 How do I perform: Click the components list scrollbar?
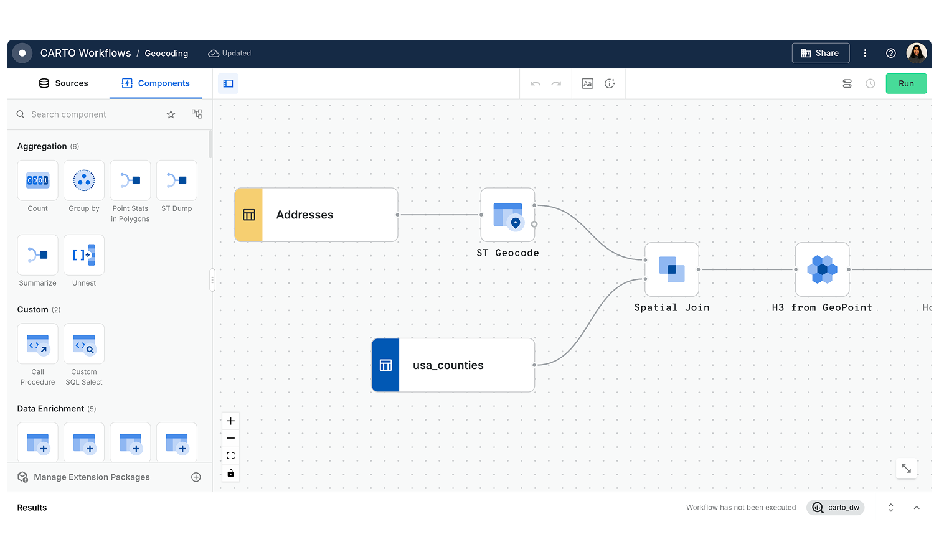click(210, 144)
